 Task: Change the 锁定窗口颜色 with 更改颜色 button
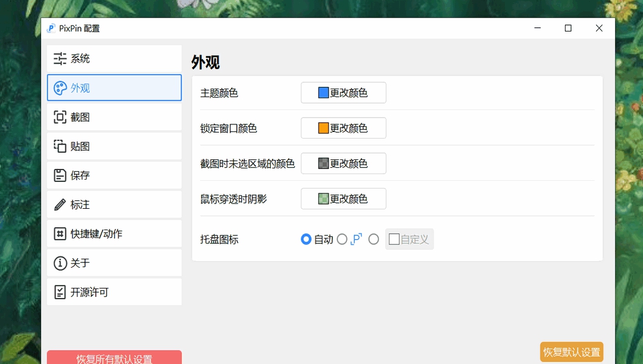click(344, 128)
